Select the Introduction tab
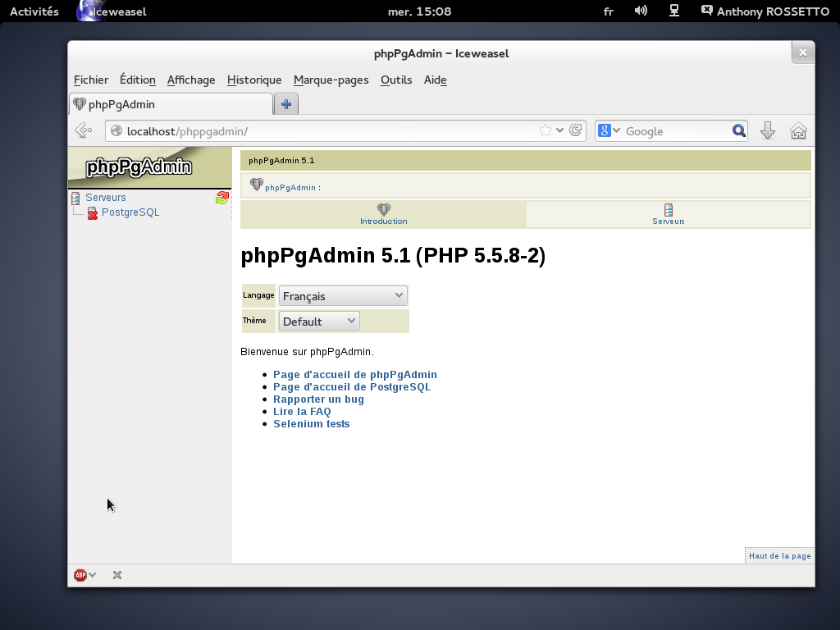The image size is (840, 630). 384,215
